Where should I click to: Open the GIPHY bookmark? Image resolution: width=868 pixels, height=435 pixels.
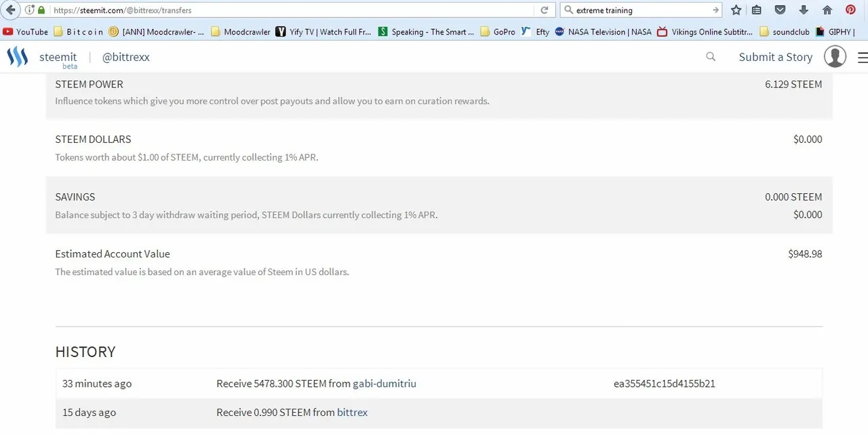[835, 32]
